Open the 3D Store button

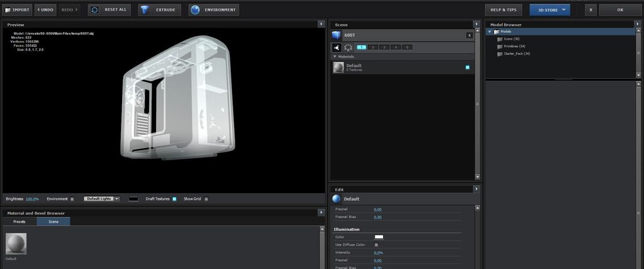[x=549, y=10]
